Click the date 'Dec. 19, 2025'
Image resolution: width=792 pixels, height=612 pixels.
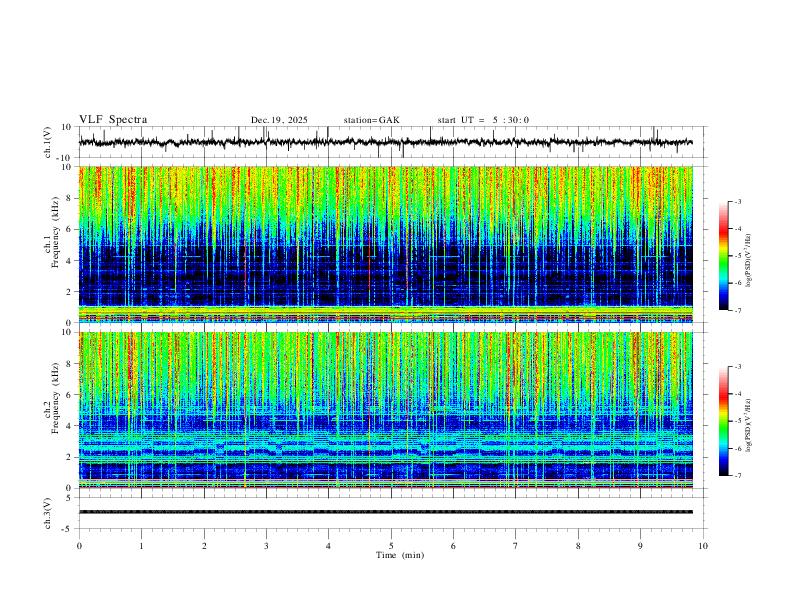click(279, 120)
